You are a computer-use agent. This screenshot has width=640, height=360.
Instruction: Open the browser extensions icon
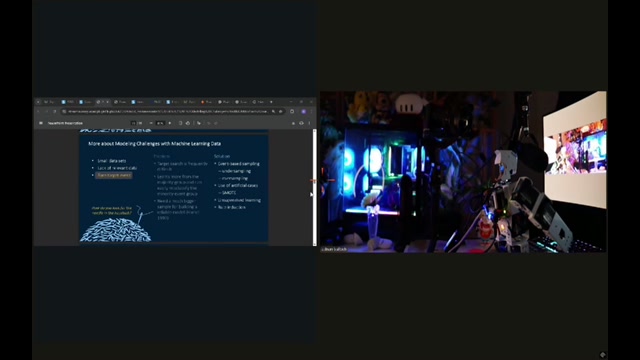tap(292, 111)
